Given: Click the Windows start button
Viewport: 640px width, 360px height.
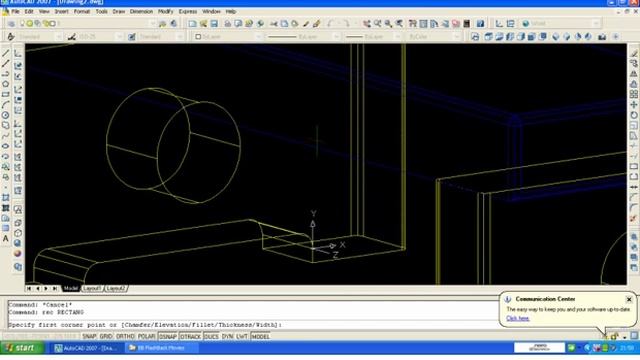Looking at the screenshot, I should pyautogui.click(x=22, y=348).
